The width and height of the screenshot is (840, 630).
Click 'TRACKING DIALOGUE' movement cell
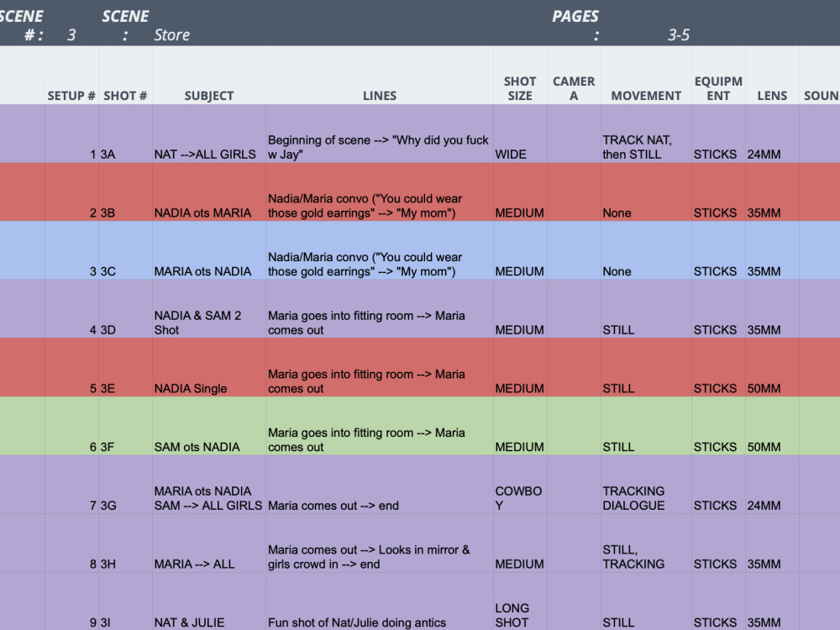click(646, 485)
